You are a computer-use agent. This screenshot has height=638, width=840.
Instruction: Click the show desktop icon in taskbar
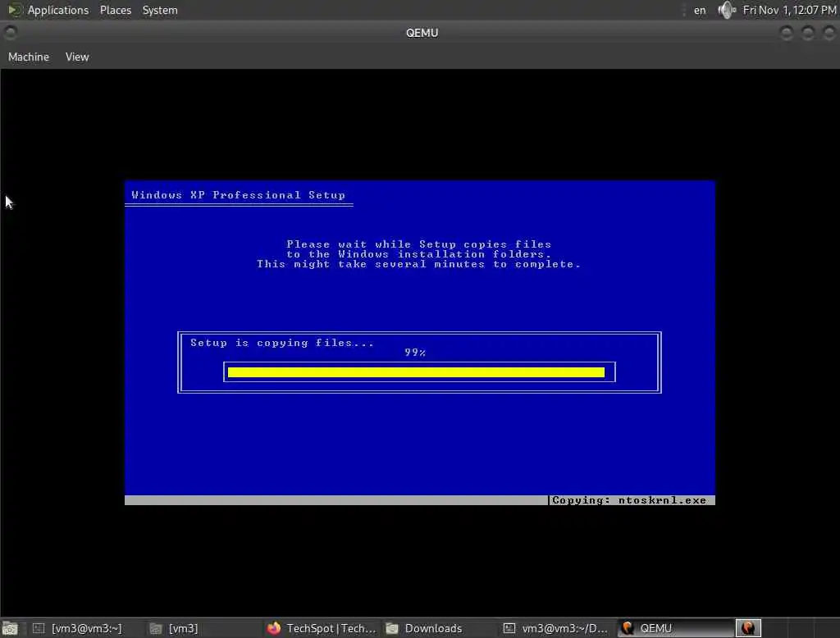tap(10, 628)
